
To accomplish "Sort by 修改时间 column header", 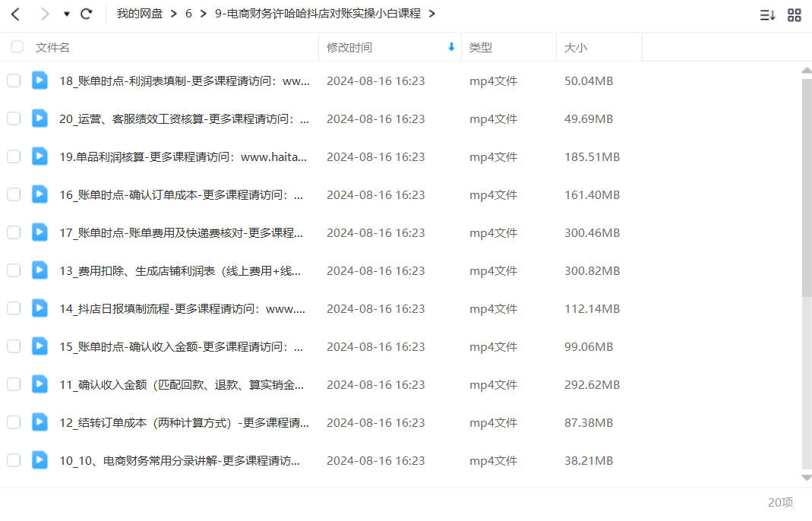I will pyautogui.click(x=349, y=48).
